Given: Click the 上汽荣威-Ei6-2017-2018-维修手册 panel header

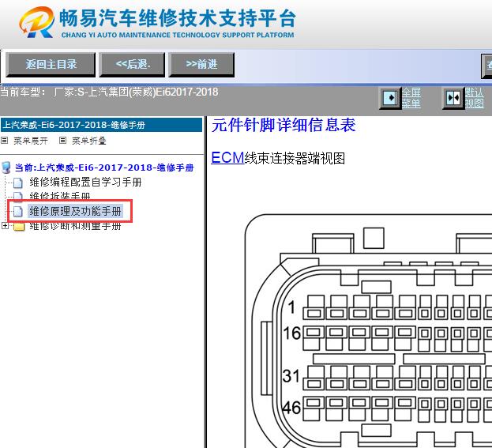Looking at the screenshot, I should [x=102, y=125].
